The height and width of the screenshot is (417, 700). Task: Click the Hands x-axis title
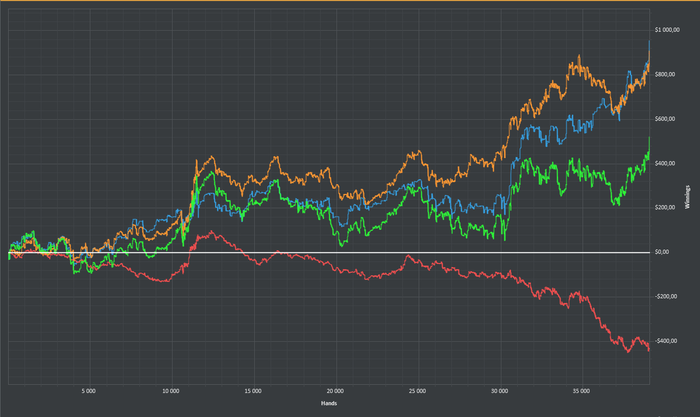329,404
